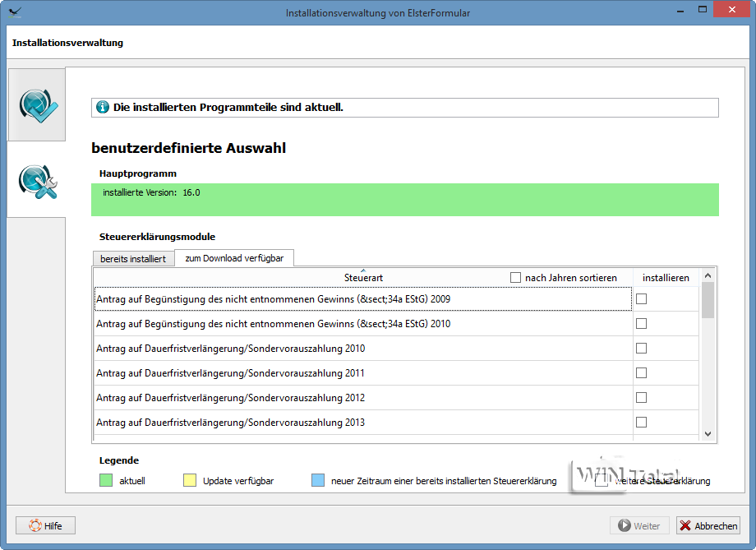This screenshot has width=756, height=550.
Task: Select the globe with checkmark sidebar icon
Action: point(38,106)
